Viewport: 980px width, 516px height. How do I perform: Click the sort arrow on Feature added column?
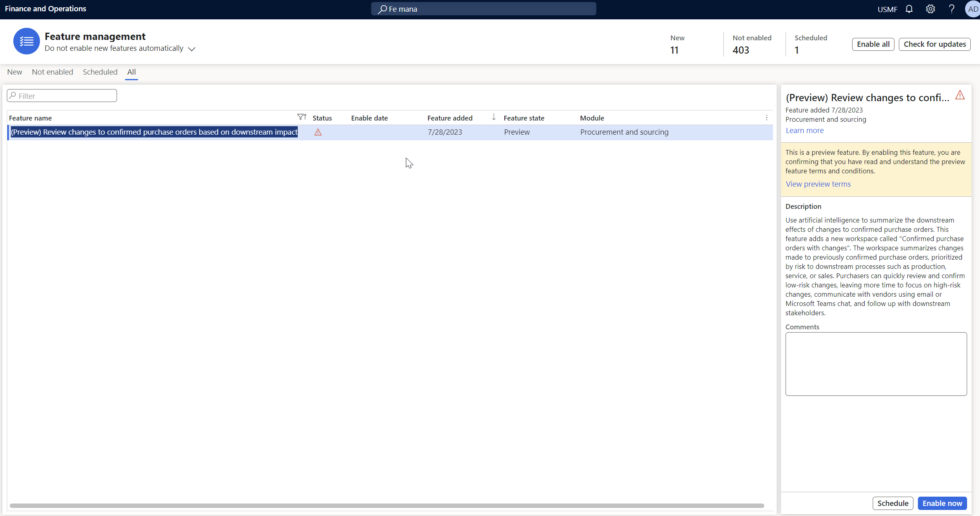[x=493, y=117]
